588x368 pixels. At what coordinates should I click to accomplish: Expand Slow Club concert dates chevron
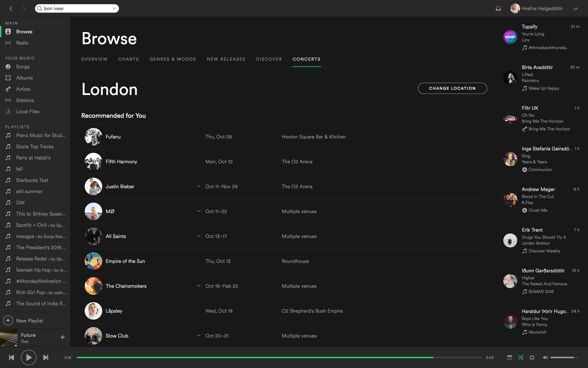click(198, 335)
